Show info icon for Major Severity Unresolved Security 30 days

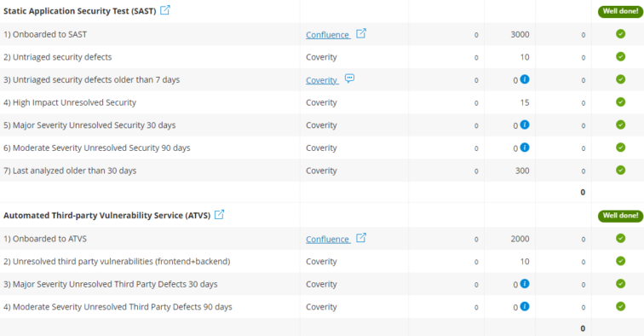pyautogui.click(x=525, y=125)
